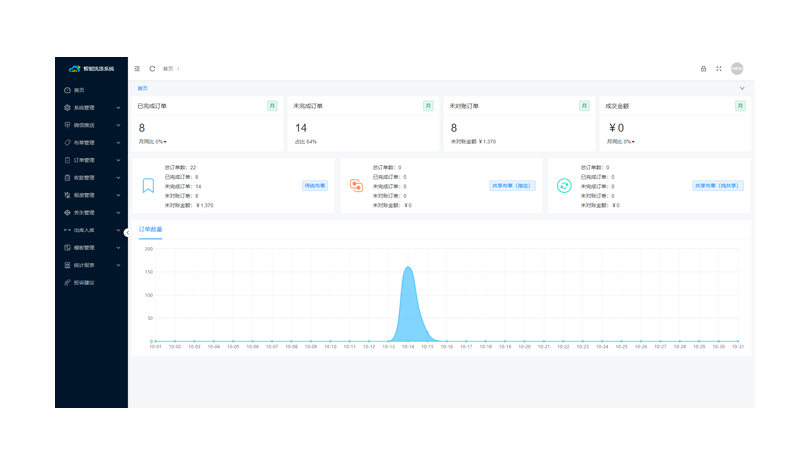The height and width of the screenshot is (464, 810).
Task: Open the tabs dropdown chevron at right
Action: click(x=742, y=88)
